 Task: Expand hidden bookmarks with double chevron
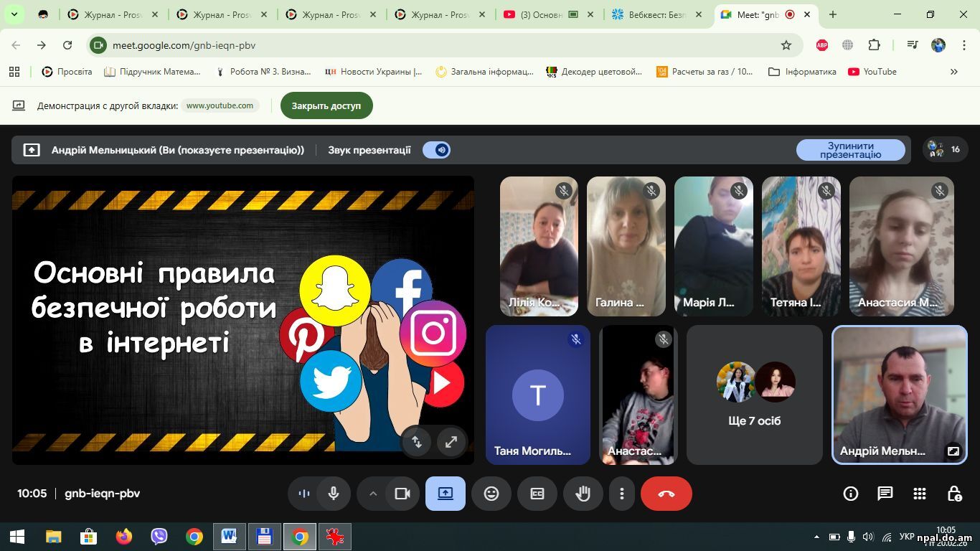[953, 72]
